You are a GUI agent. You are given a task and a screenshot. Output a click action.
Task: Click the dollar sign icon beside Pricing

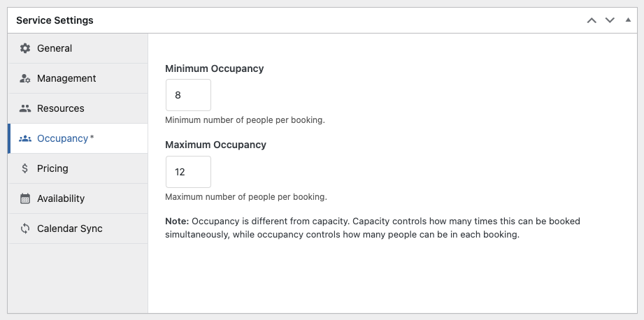(x=25, y=168)
